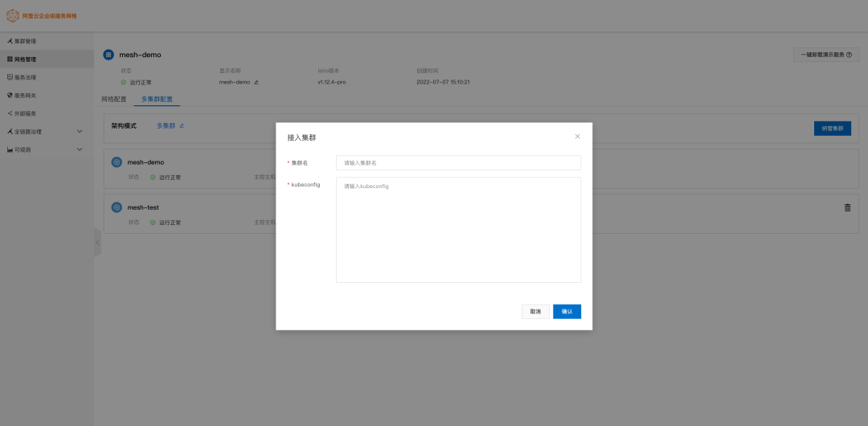Expand the 可观测 submenu chevron
The image size is (868, 426).
coord(79,150)
